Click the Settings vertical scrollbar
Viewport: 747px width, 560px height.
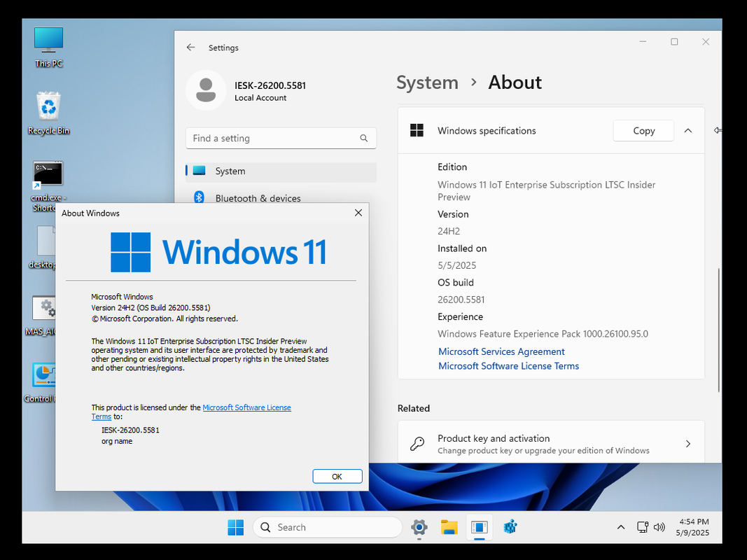719,330
